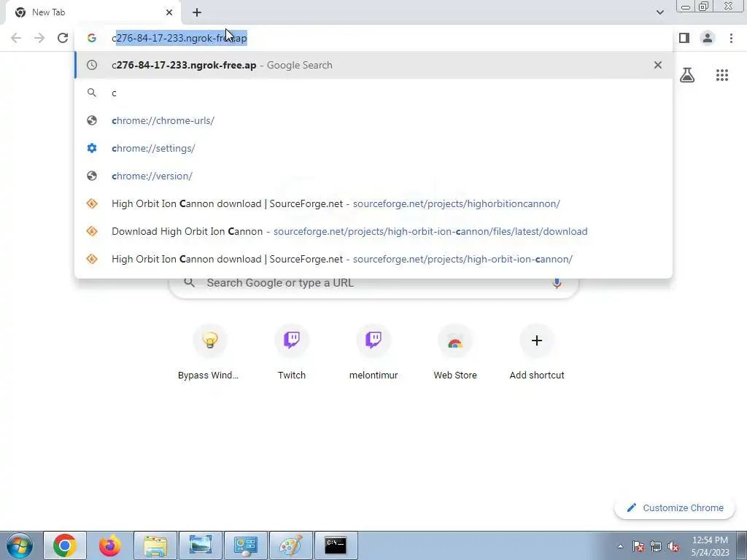Screen dimensions: 747x560
Task: Start voice search with microphone icon
Action: click(557, 283)
